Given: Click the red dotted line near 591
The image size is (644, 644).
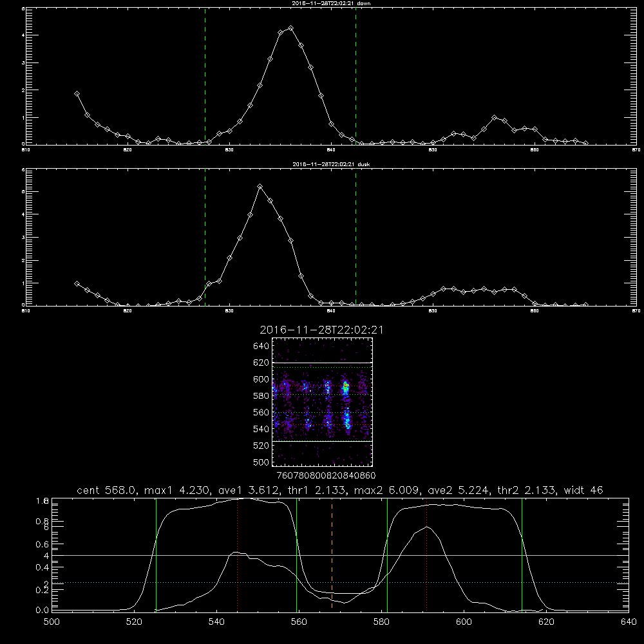Looking at the screenshot, I should [427, 554].
